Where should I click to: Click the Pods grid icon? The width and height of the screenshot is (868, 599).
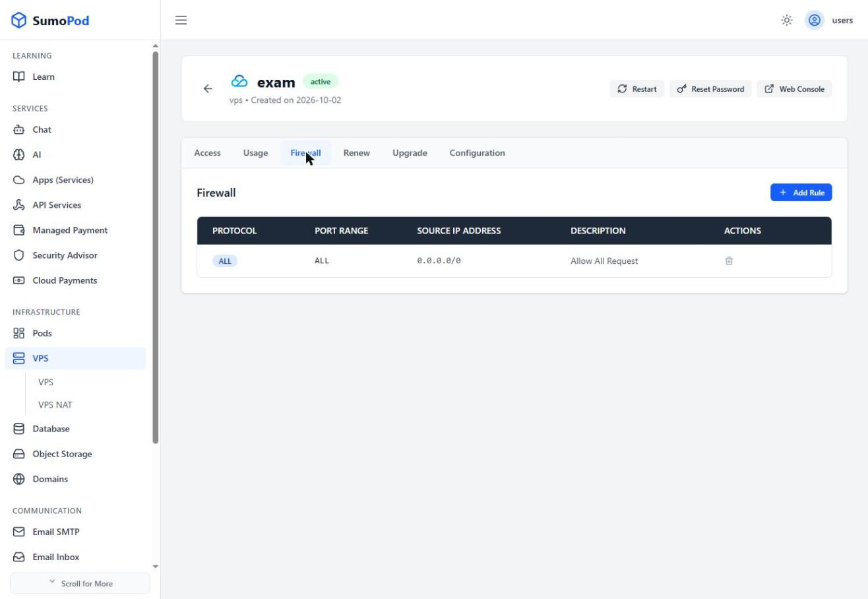pos(19,333)
